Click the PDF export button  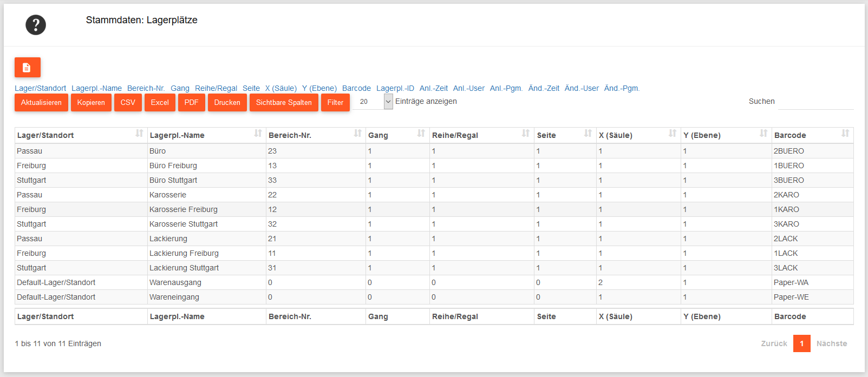click(191, 102)
